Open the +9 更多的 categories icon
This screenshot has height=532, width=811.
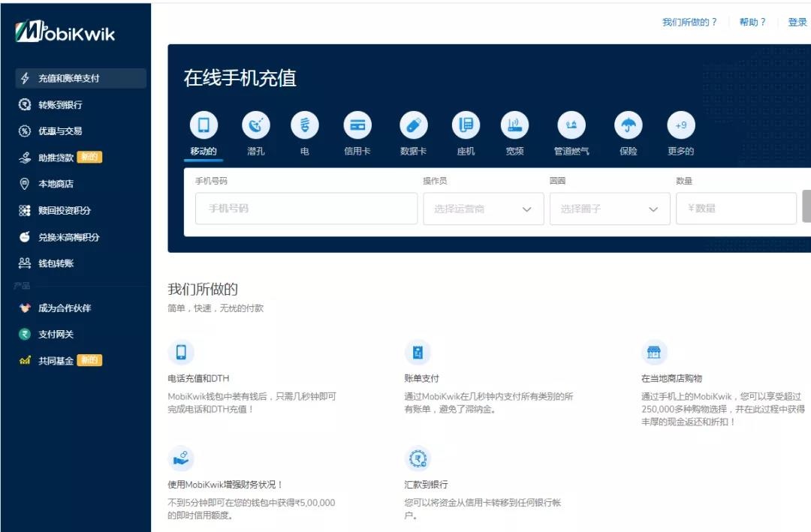click(681, 125)
